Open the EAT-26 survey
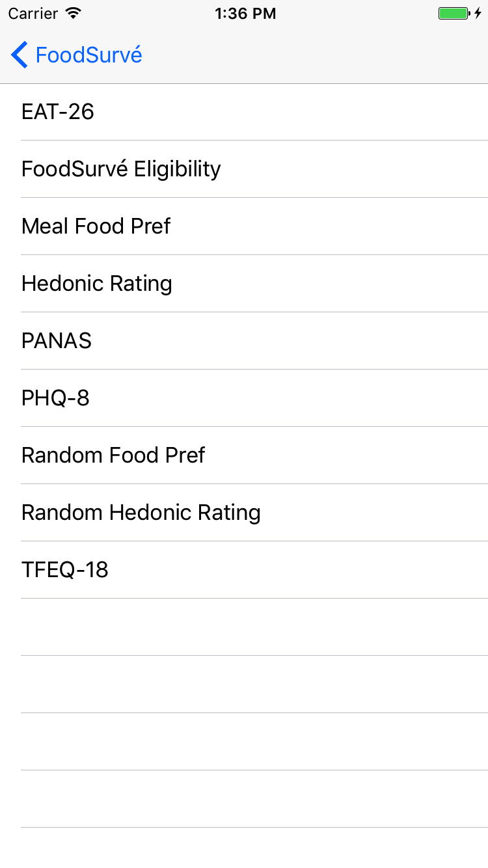Image resolution: width=488 pixels, height=868 pixels. [x=244, y=112]
